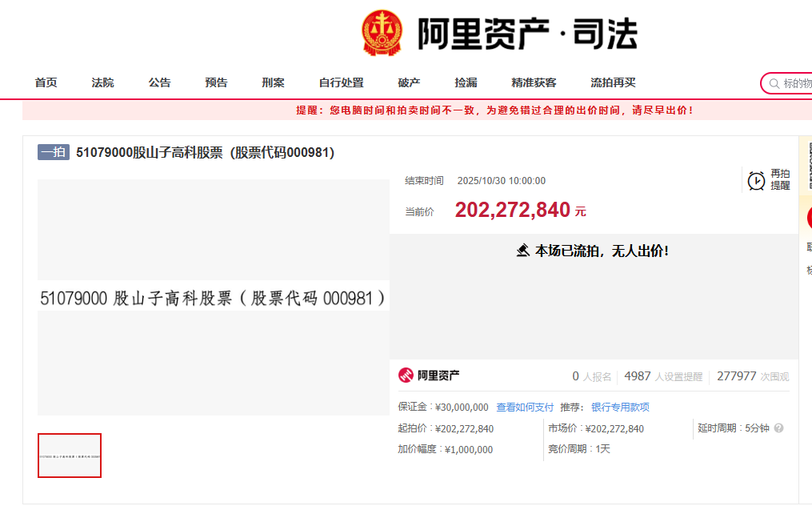Screen dimensions: 812x518
Task: Click the search magnifier icon
Action: coord(774,83)
